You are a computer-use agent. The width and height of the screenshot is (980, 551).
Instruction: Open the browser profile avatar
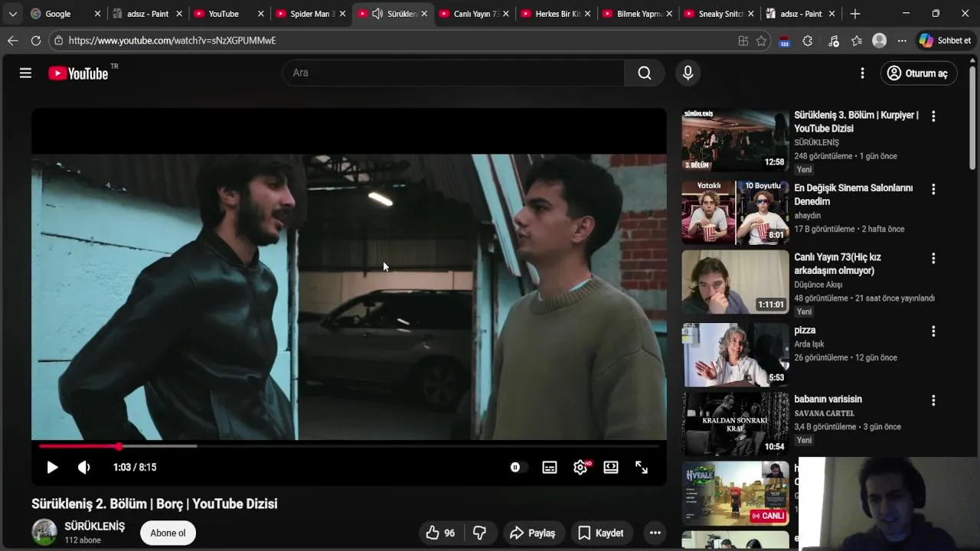pos(880,41)
